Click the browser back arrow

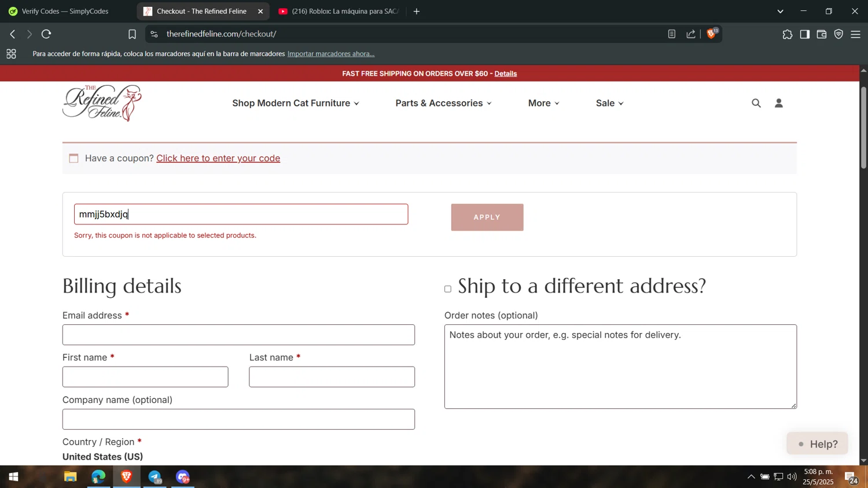pyautogui.click(x=12, y=34)
